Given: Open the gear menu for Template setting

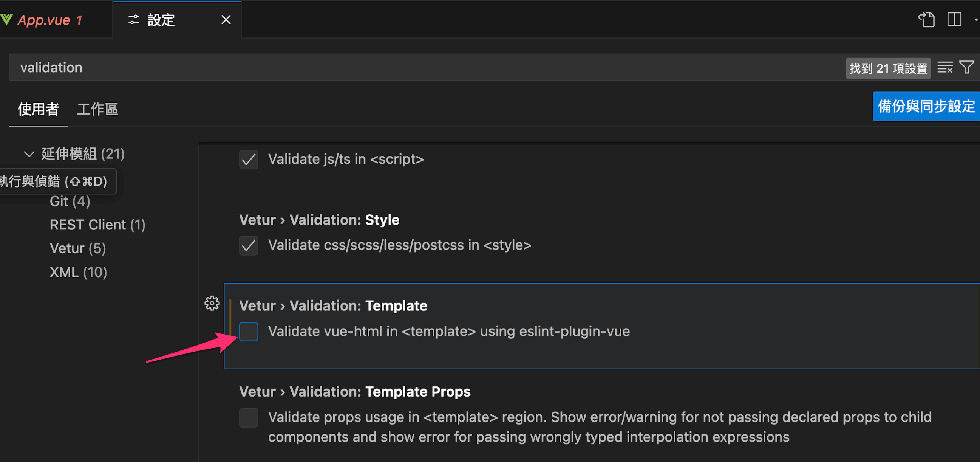Looking at the screenshot, I should coord(212,303).
